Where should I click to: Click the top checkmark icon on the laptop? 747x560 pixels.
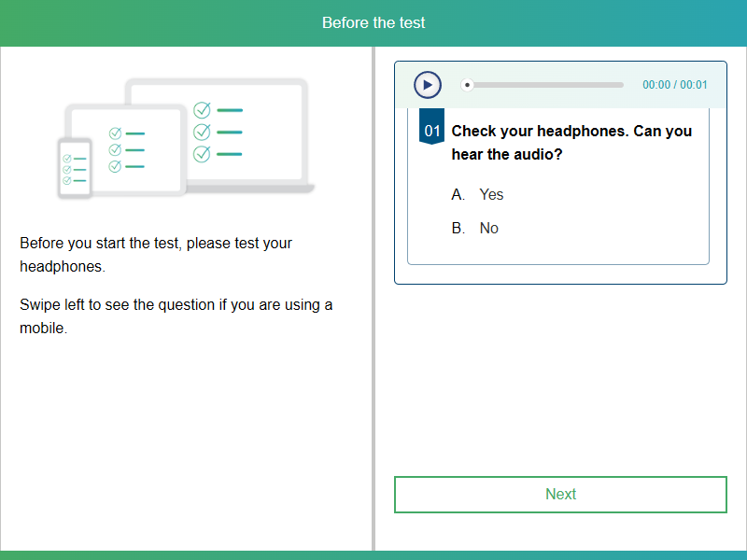[x=202, y=110]
